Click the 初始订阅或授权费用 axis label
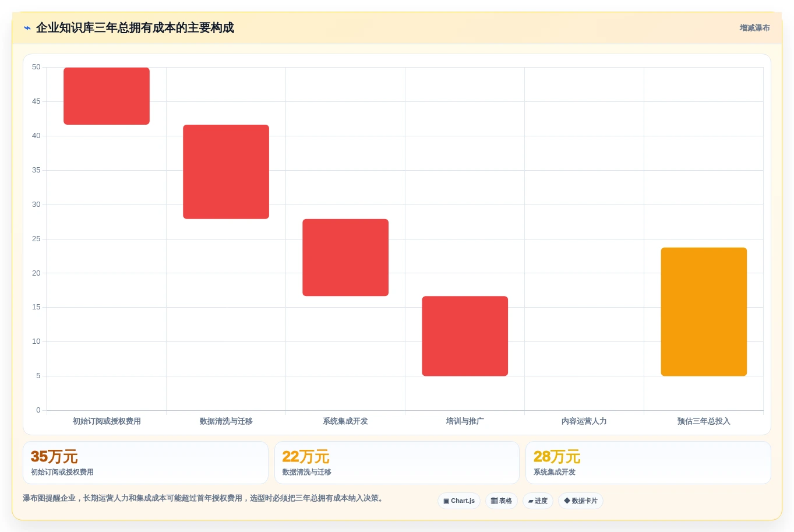794x532 pixels. tap(107, 421)
